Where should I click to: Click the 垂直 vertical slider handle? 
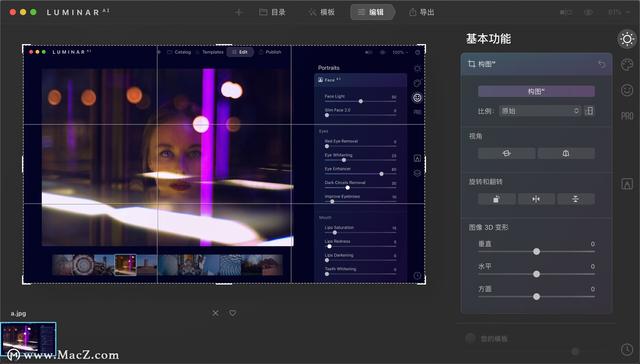(536, 252)
